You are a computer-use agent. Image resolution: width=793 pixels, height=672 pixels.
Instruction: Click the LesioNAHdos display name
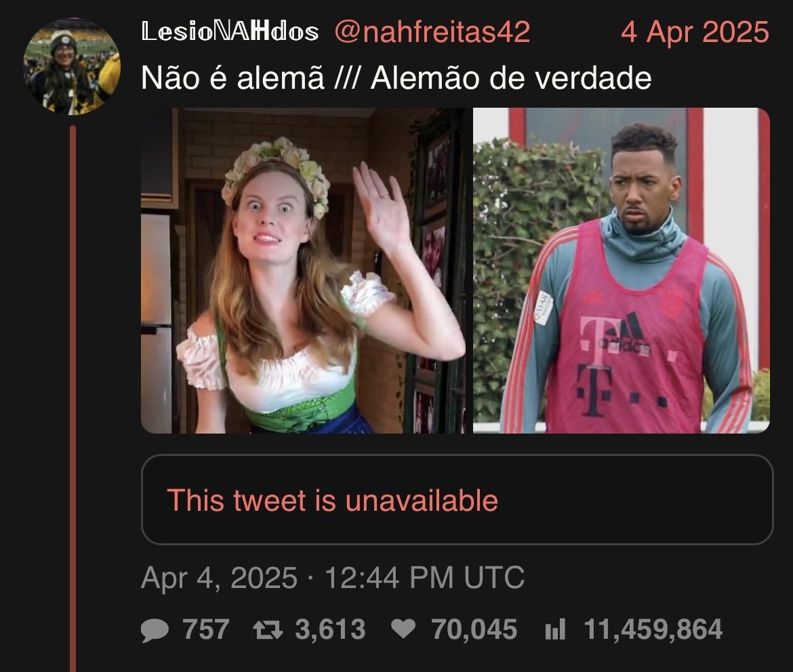point(230,32)
